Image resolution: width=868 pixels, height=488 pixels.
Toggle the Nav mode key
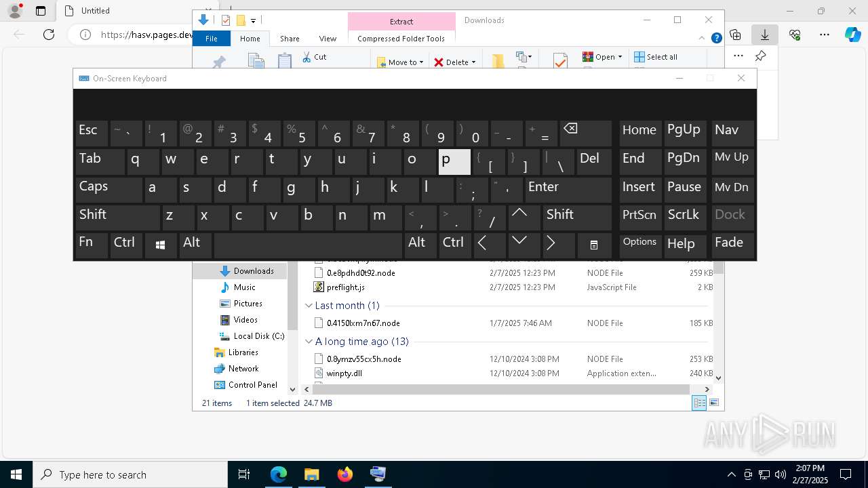(732, 134)
